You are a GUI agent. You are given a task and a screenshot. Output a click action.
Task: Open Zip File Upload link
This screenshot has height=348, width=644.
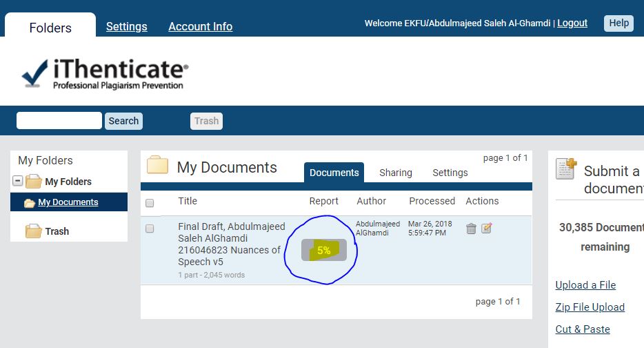pos(590,307)
